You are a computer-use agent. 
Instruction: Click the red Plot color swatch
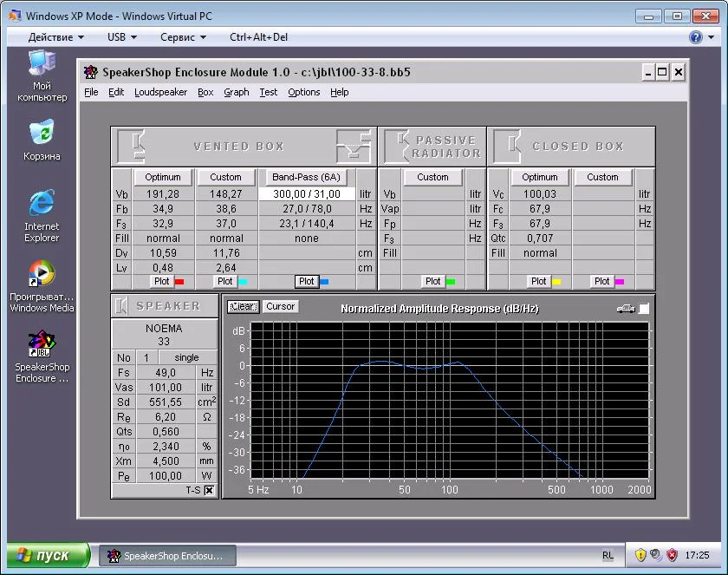[179, 282]
